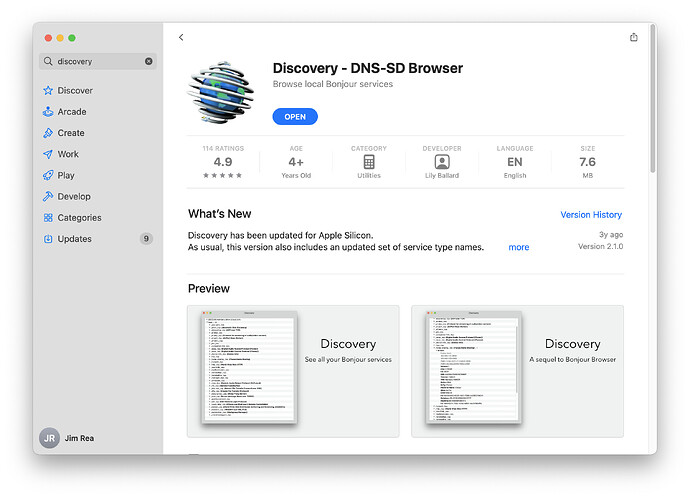The width and height of the screenshot is (690, 498).
Task: Close window with red button
Action: click(48, 38)
